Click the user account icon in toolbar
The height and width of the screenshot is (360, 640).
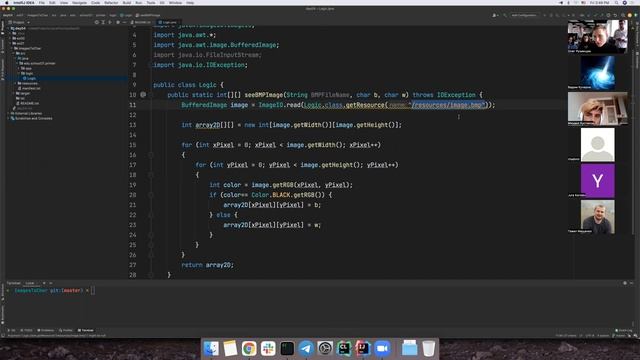(494, 15)
